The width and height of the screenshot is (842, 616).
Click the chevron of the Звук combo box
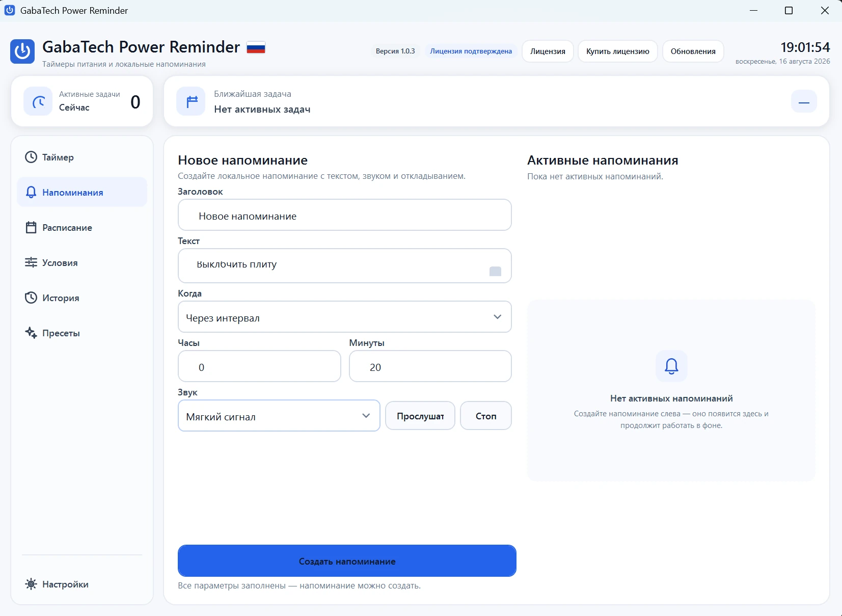[x=366, y=416]
